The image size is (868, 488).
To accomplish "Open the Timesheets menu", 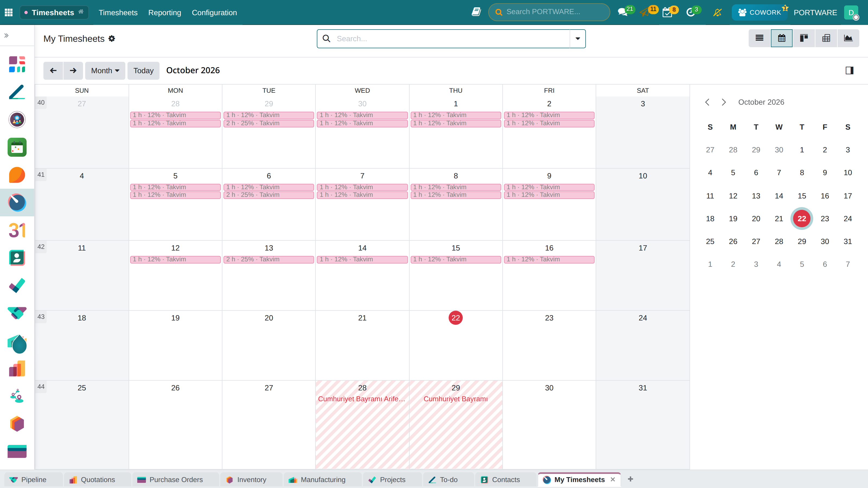I will pos(118,12).
